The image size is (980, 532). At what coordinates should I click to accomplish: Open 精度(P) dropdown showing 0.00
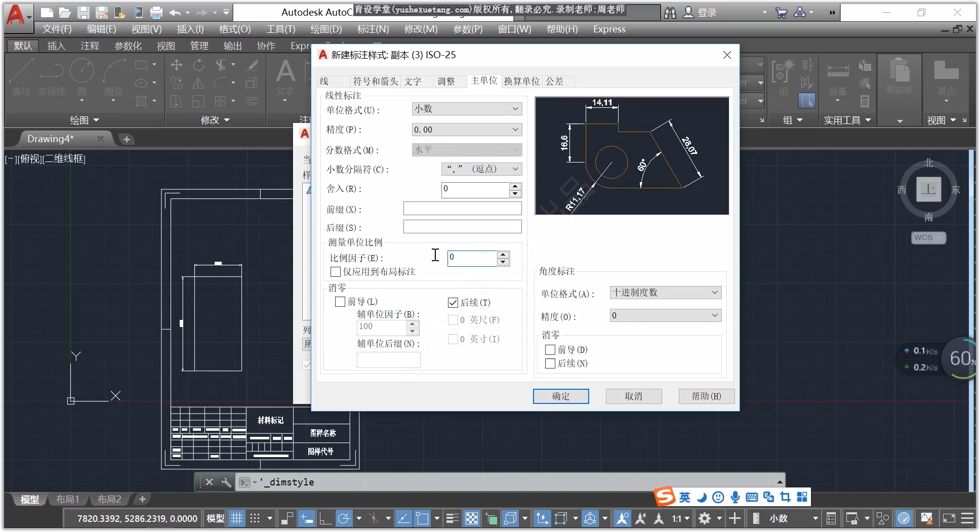coord(467,130)
